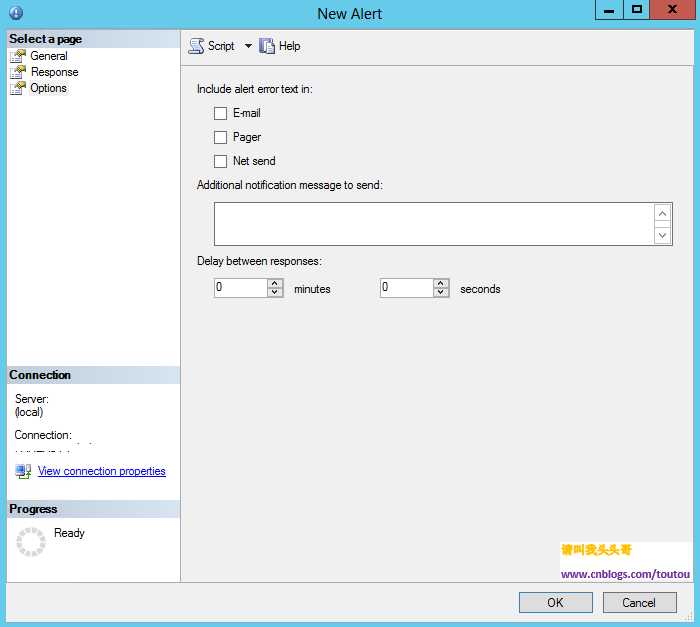Open View connection properties link
The height and width of the screenshot is (627, 700).
tap(102, 471)
